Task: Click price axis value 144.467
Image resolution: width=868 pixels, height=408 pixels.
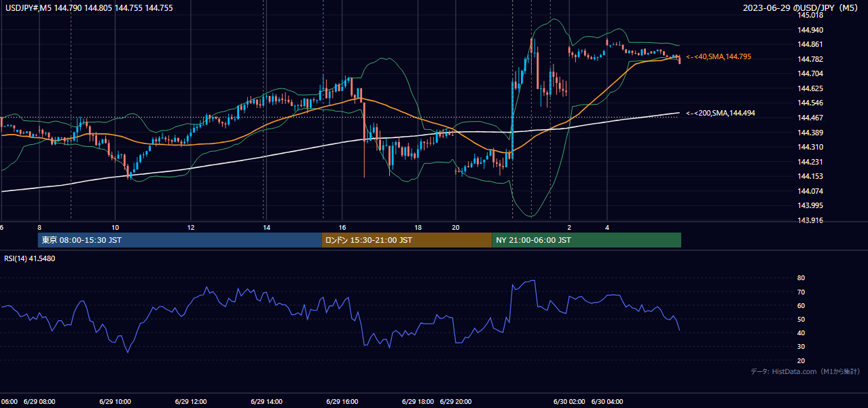Action: pyautogui.click(x=810, y=118)
